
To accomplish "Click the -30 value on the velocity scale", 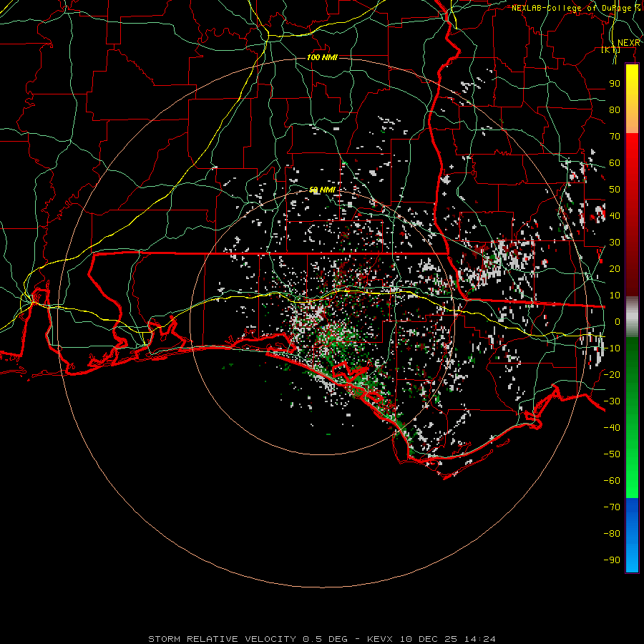I will [612, 401].
